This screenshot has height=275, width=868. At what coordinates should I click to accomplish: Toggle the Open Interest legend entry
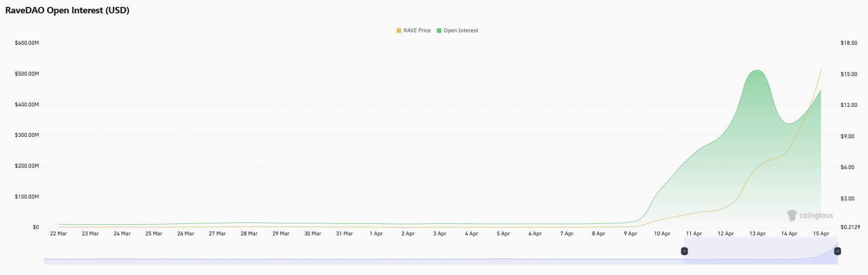(458, 30)
